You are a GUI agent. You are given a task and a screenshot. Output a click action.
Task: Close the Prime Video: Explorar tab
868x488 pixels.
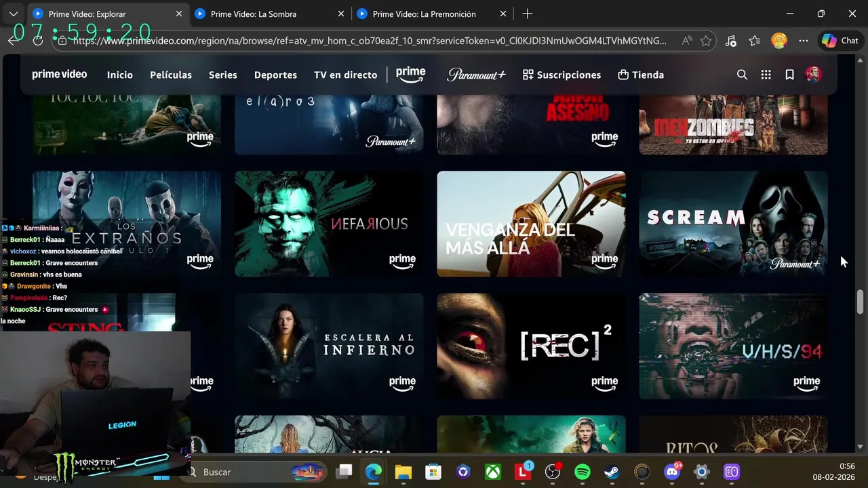(179, 14)
